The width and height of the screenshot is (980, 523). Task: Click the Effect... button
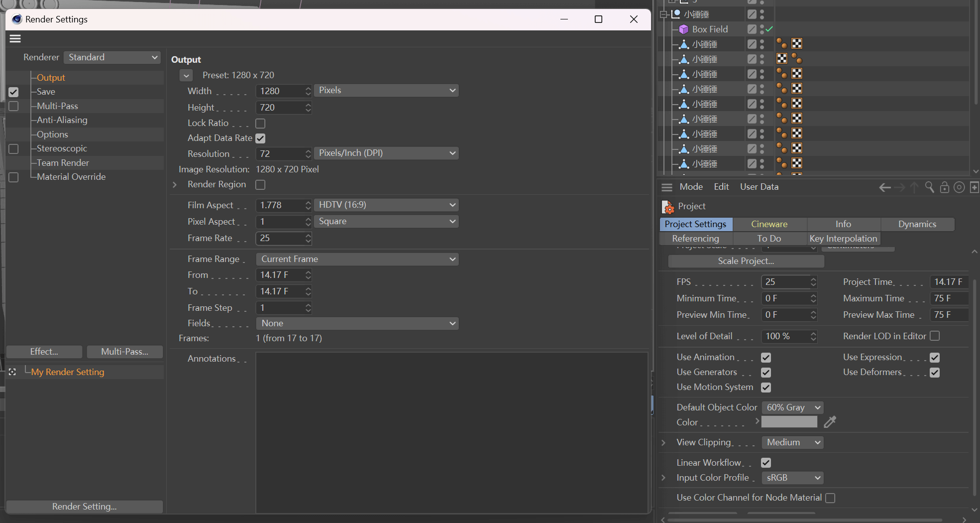[x=44, y=352]
